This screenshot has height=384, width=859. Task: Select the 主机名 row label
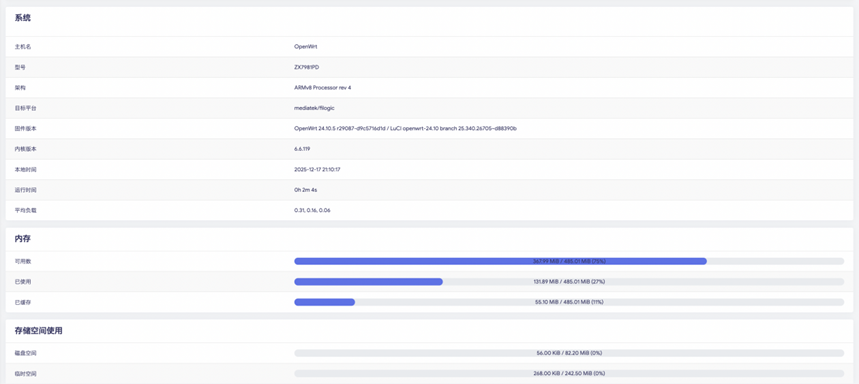coord(23,47)
